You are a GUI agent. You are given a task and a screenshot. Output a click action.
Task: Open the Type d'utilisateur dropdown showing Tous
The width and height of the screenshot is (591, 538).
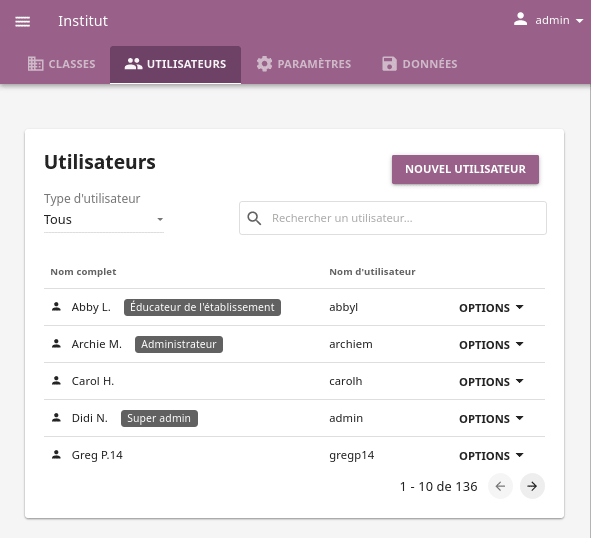tap(104, 219)
